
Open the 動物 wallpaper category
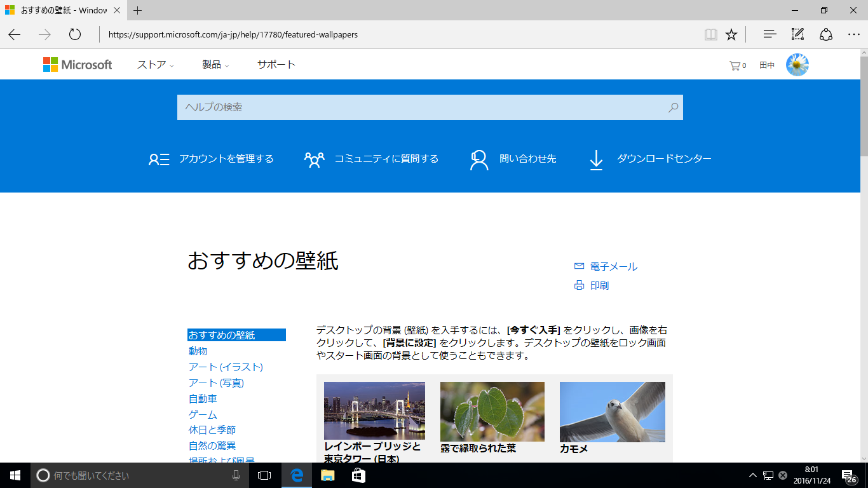pyautogui.click(x=198, y=350)
